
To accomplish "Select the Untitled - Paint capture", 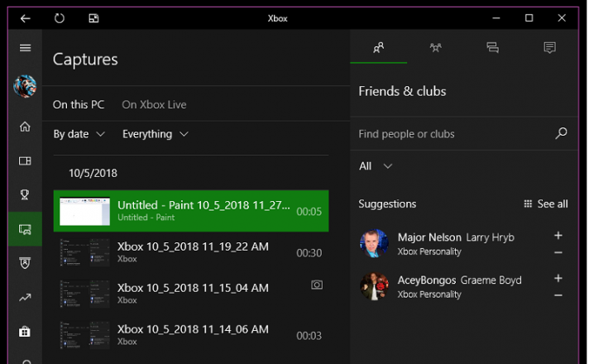I will pos(191,211).
